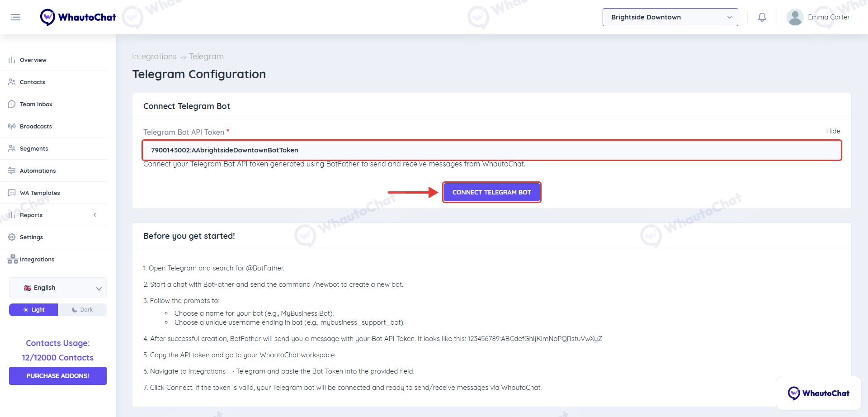The image size is (868, 417).
Task: Click the Integrations network icon
Action: point(13,259)
